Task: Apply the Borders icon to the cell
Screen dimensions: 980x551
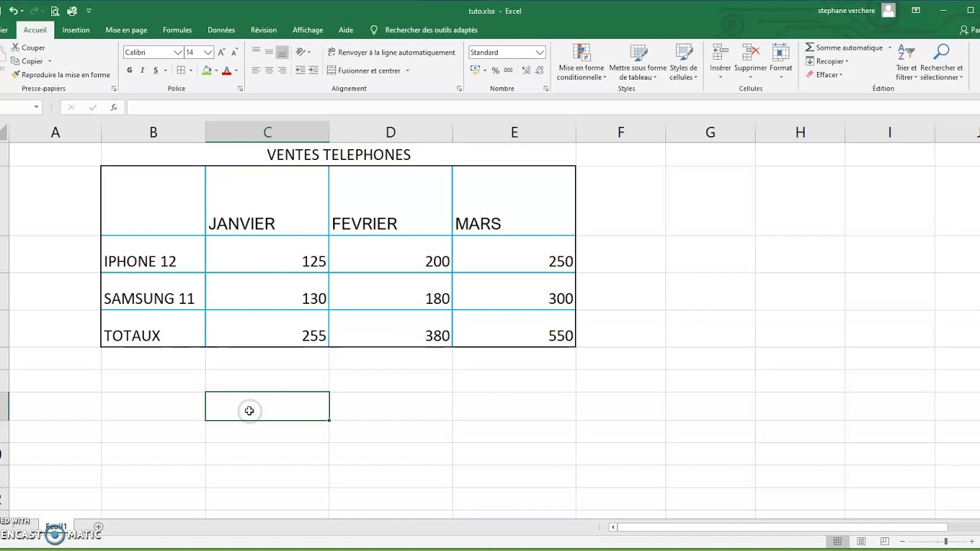Action: point(181,70)
